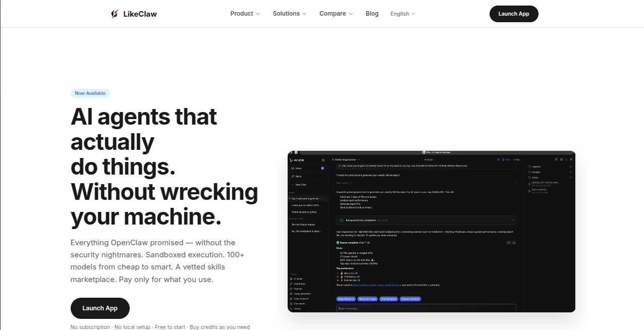Open Prompts tool in preview sidebar
This screenshot has width=644, height=330.
(297, 289)
